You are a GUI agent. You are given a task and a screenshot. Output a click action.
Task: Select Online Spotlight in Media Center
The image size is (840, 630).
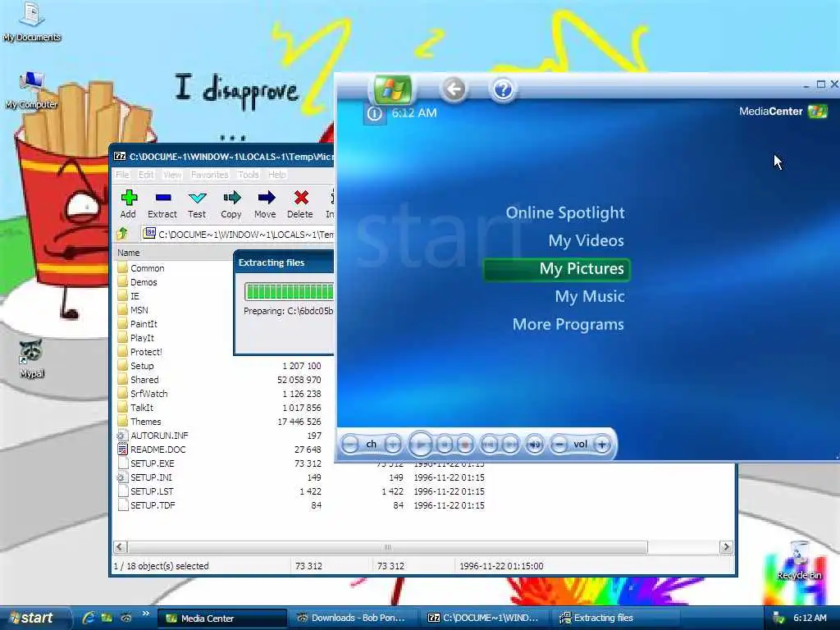pyautogui.click(x=565, y=212)
